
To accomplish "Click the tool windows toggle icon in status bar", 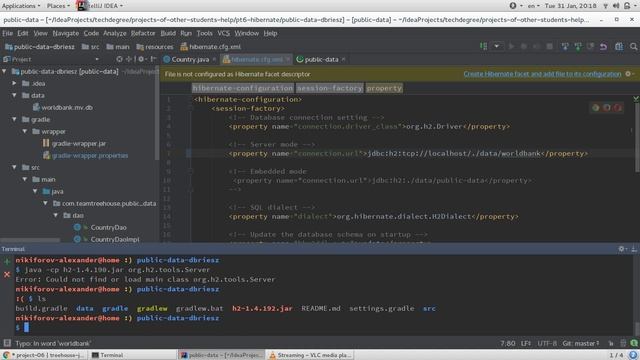I will pos(7,343).
